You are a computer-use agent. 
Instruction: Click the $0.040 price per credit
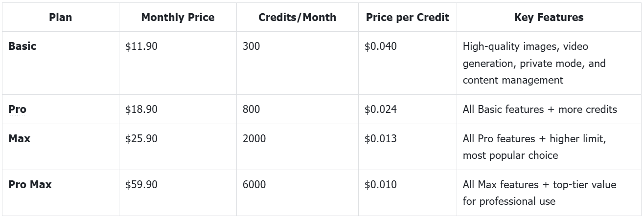tap(380, 47)
